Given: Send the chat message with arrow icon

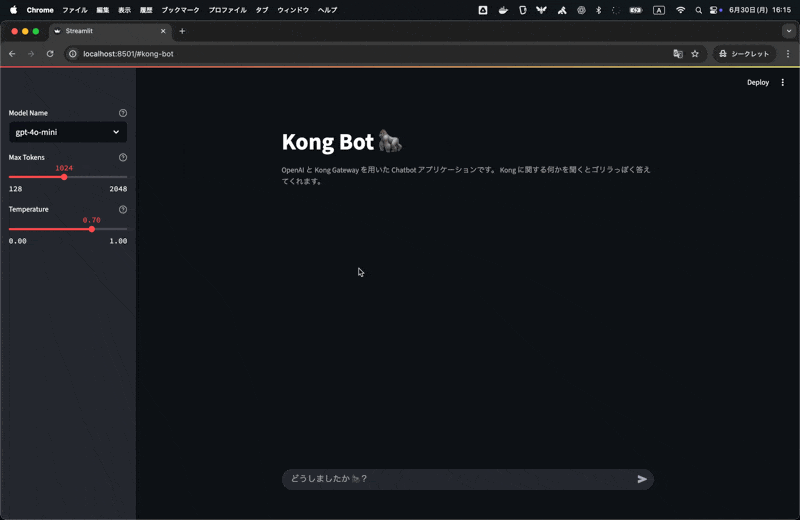Looking at the screenshot, I should (642, 479).
